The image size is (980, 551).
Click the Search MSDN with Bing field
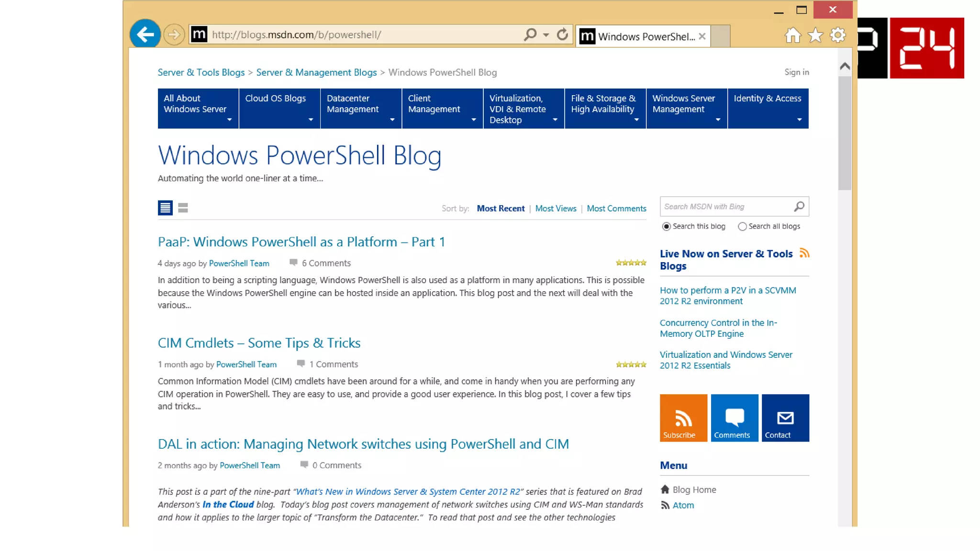[x=725, y=207]
